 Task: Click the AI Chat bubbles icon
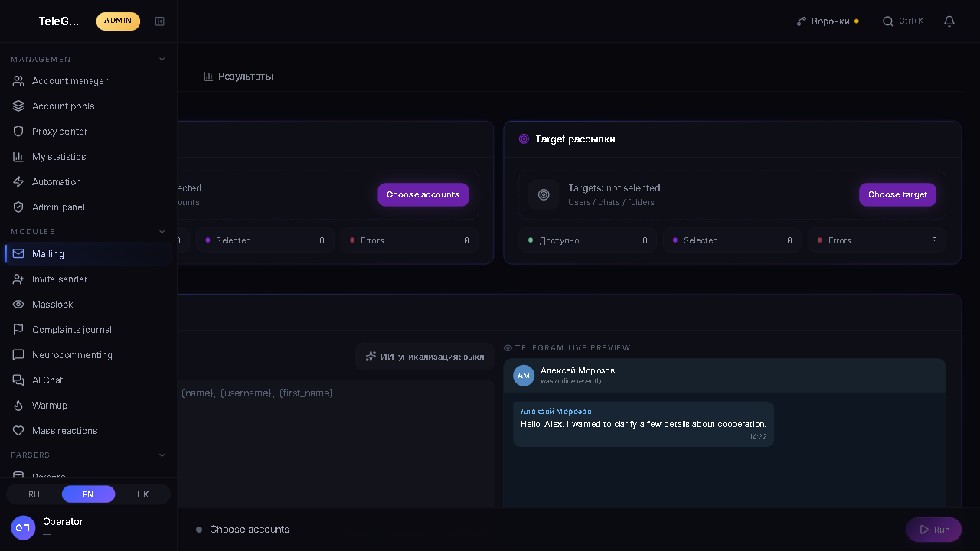[19, 380]
